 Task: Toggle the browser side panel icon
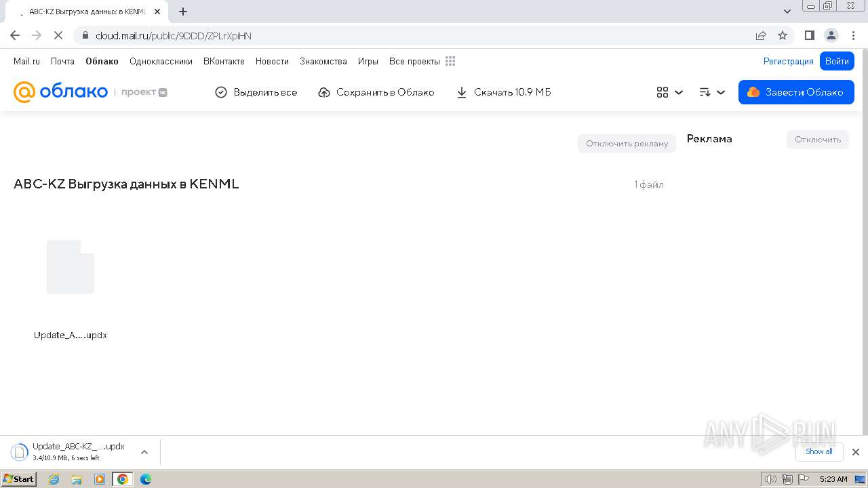click(809, 35)
